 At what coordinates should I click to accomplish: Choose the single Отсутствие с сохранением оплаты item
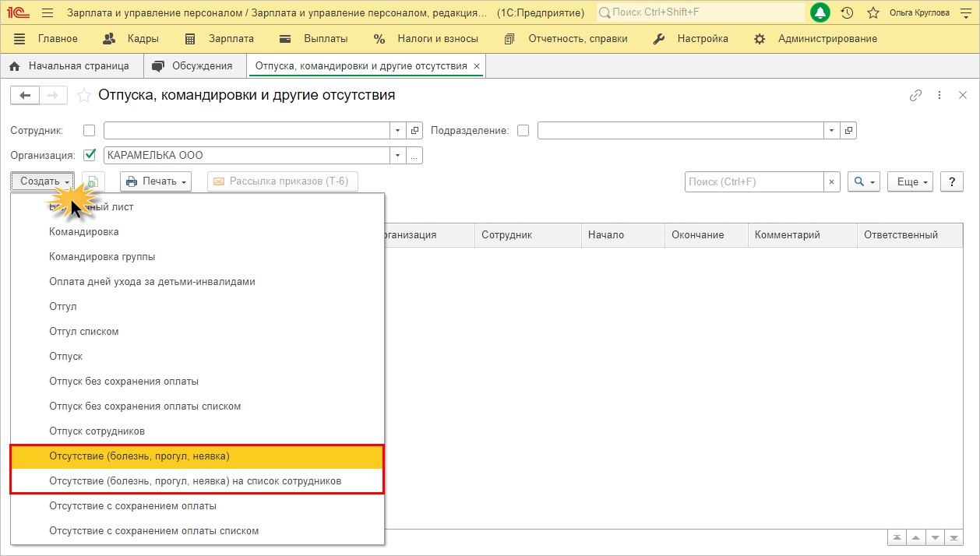(x=198, y=506)
